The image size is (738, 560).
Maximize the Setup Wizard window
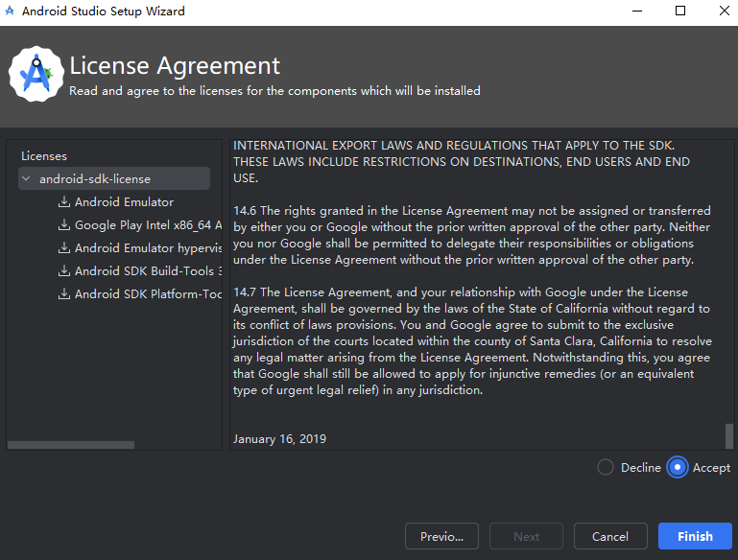point(680,11)
